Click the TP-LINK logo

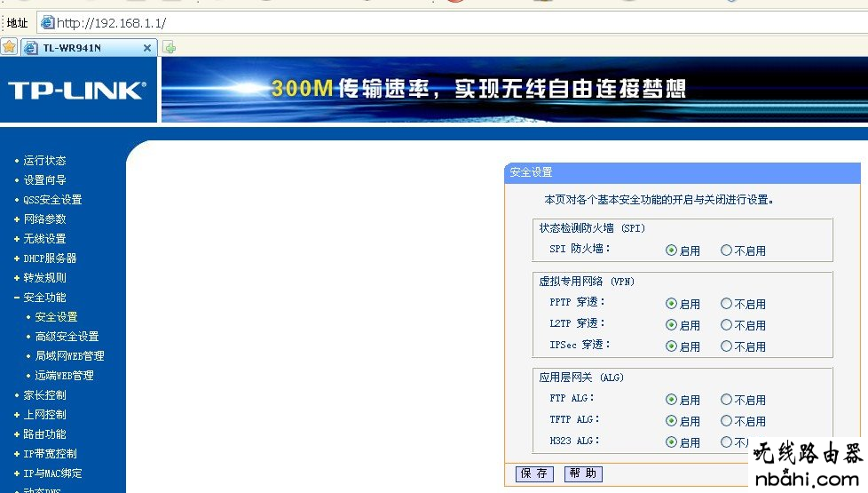click(x=77, y=91)
